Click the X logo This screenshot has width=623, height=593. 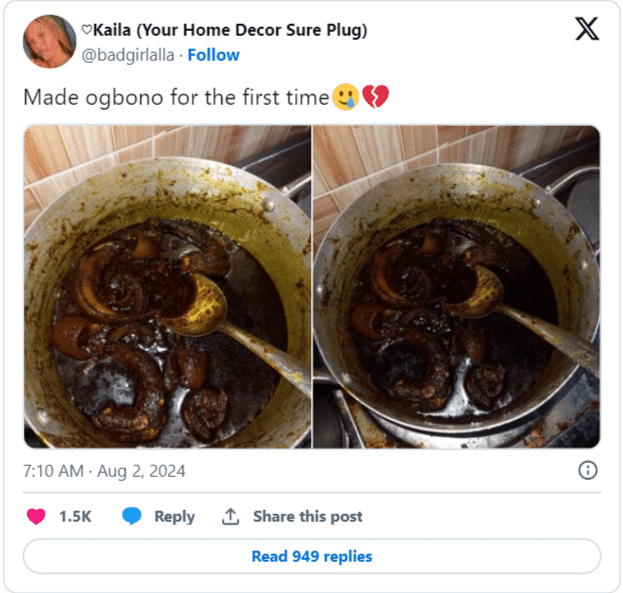[587, 29]
